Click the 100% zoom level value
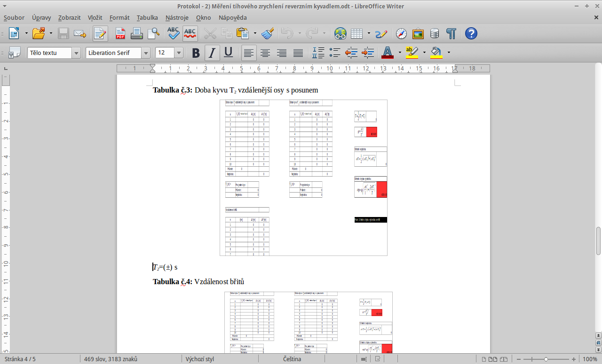The height and width of the screenshot is (364, 602). point(590,359)
